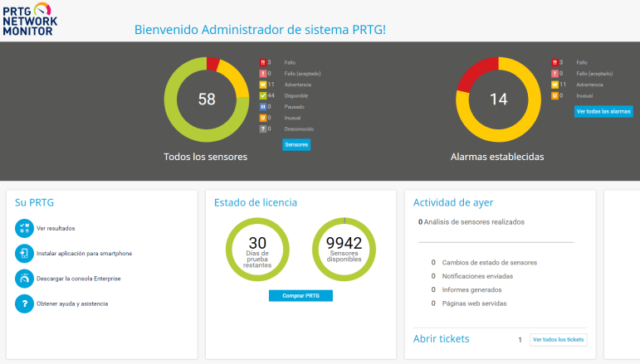The width and height of the screenshot is (640, 364).
Task: Open the Obtener ayuda y asistencia link
Action: click(72, 303)
